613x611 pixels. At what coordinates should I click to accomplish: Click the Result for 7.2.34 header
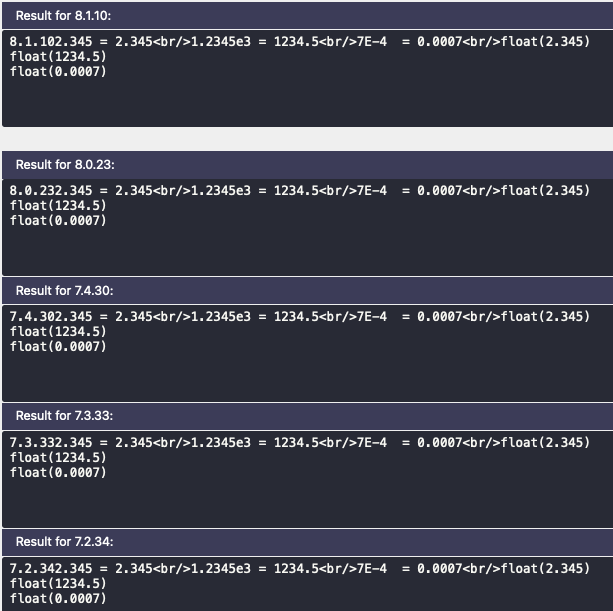[307, 542]
